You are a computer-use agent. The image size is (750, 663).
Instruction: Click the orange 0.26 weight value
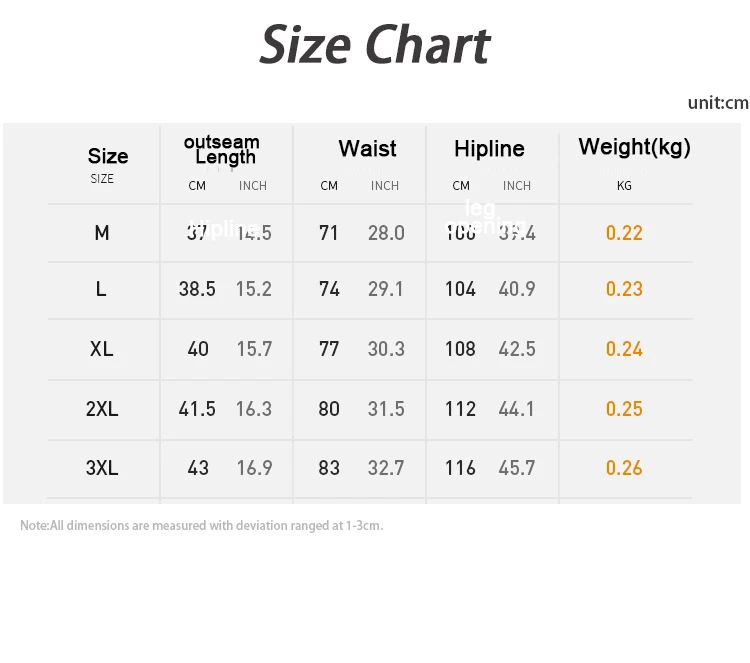point(624,468)
